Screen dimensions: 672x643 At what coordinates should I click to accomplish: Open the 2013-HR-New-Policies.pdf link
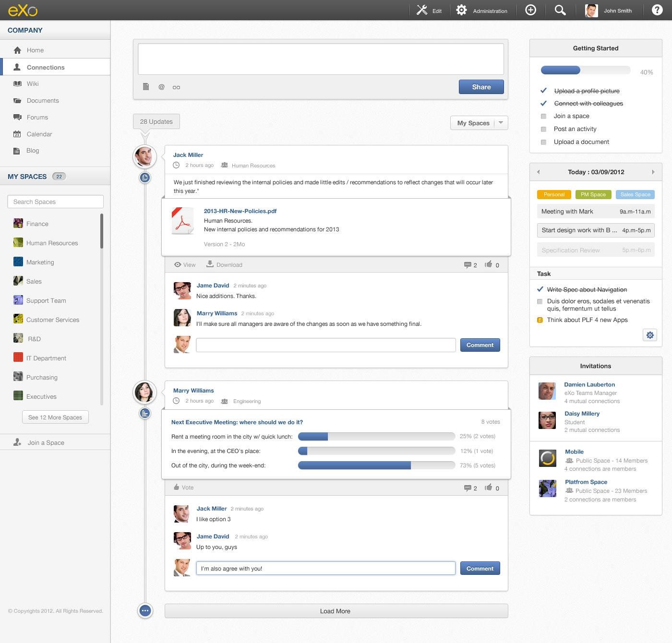pyautogui.click(x=240, y=211)
